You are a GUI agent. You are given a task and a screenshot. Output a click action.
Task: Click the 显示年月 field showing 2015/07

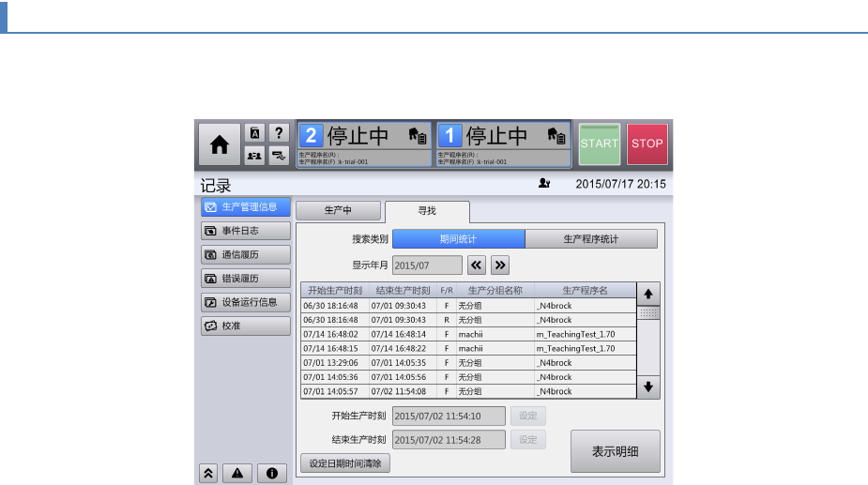tap(427, 265)
